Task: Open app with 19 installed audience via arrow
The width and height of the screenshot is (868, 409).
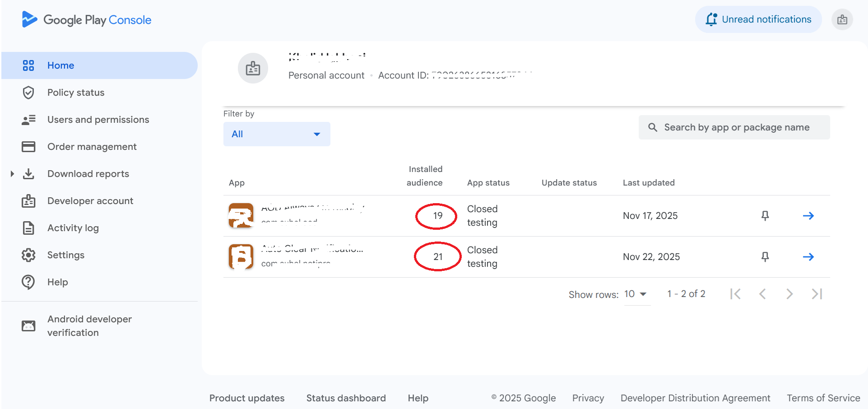Action: 808,216
